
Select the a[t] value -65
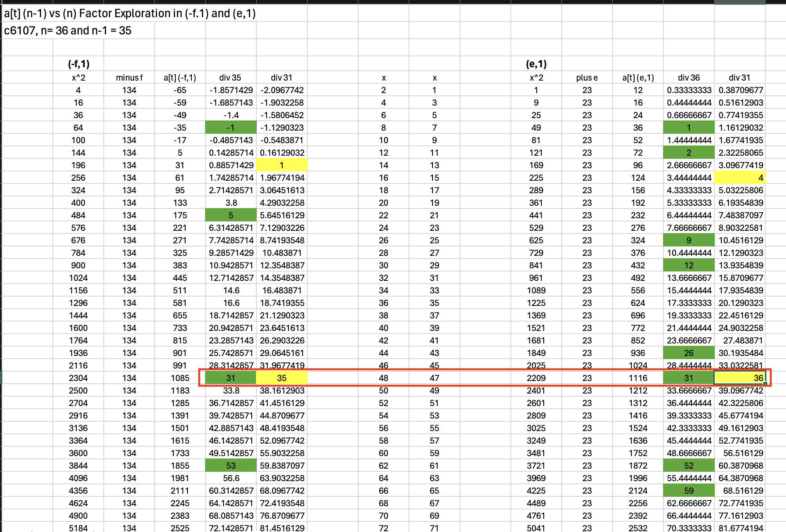(180, 90)
